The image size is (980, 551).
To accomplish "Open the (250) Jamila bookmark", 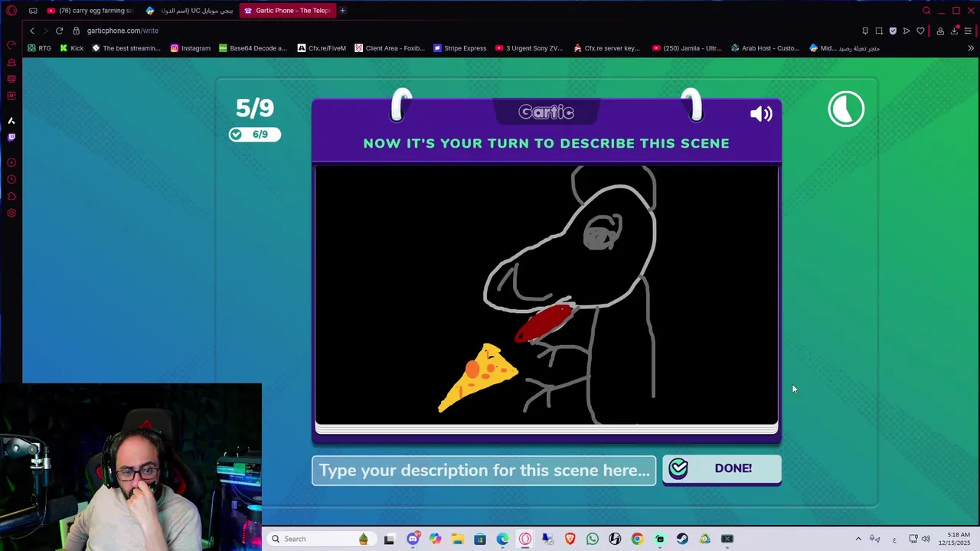I will (x=687, y=48).
